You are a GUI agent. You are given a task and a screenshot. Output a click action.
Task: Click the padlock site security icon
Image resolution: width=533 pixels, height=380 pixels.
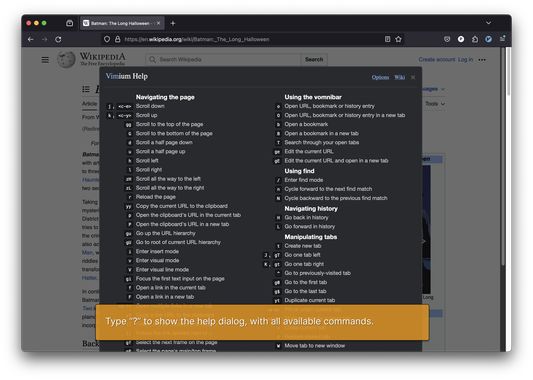118,39
